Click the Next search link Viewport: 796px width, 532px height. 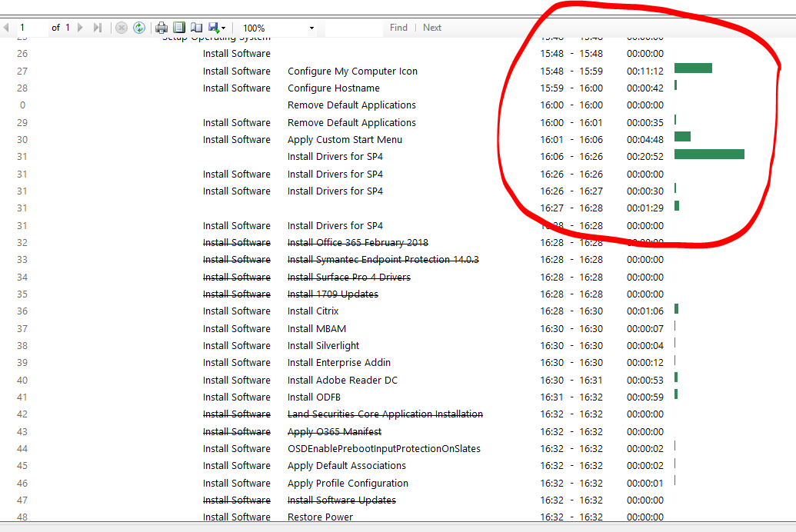432,28
